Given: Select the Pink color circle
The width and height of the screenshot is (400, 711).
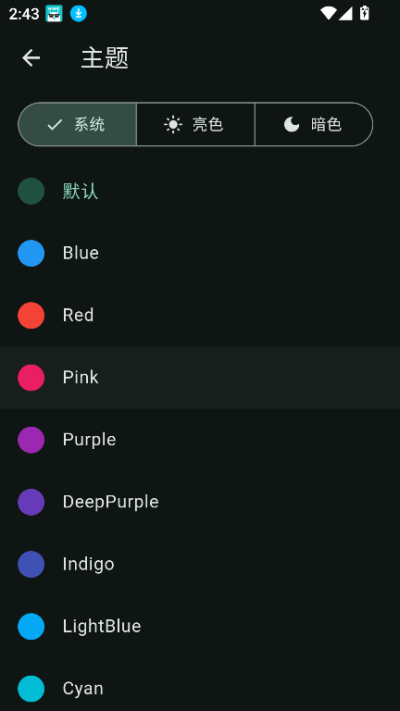Looking at the screenshot, I should tap(31, 378).
